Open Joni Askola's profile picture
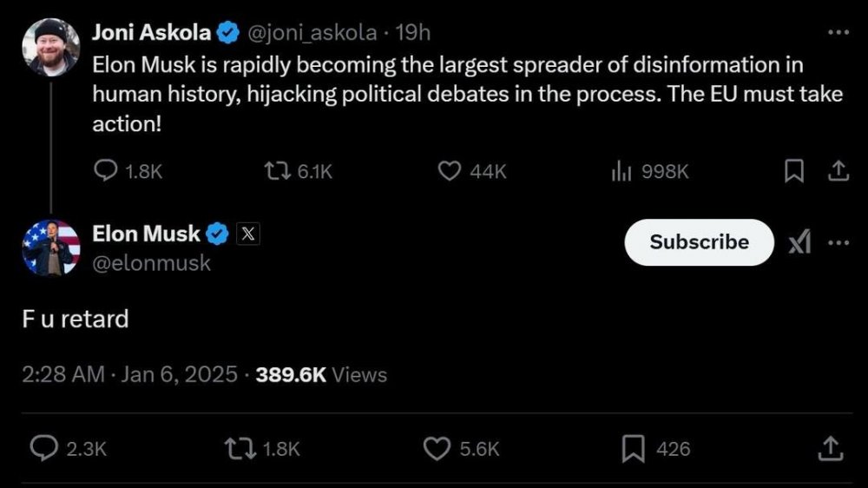The width and height of the screenshot is (868, 488). point(51,46)
